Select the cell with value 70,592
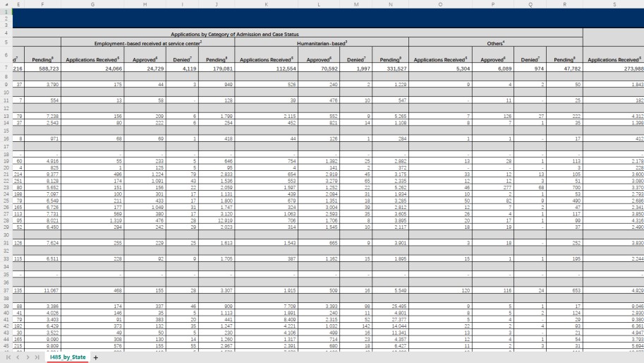The width and height of the screenshot is (644, 363). pos(319,69)
